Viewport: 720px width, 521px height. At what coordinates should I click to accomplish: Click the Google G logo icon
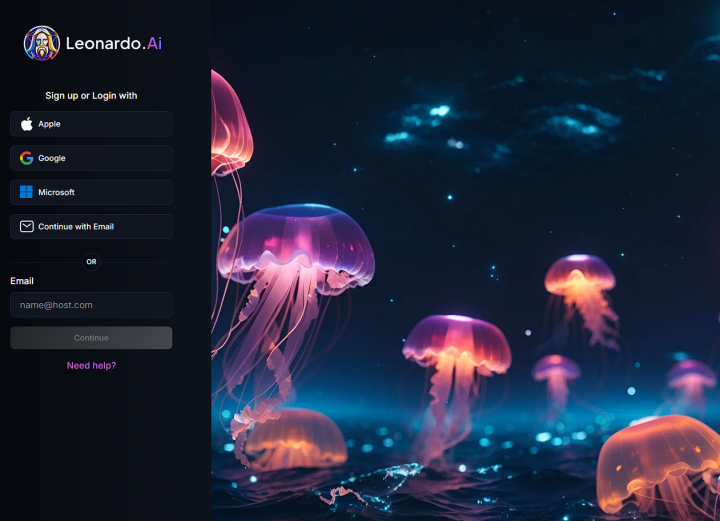[x=27, y=158]
